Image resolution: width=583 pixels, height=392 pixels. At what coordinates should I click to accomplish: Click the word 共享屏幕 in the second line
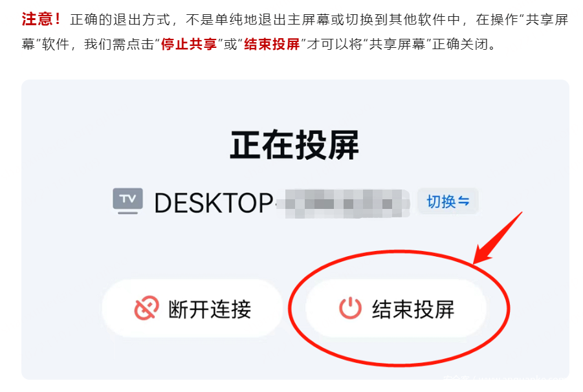pos(397,44)
